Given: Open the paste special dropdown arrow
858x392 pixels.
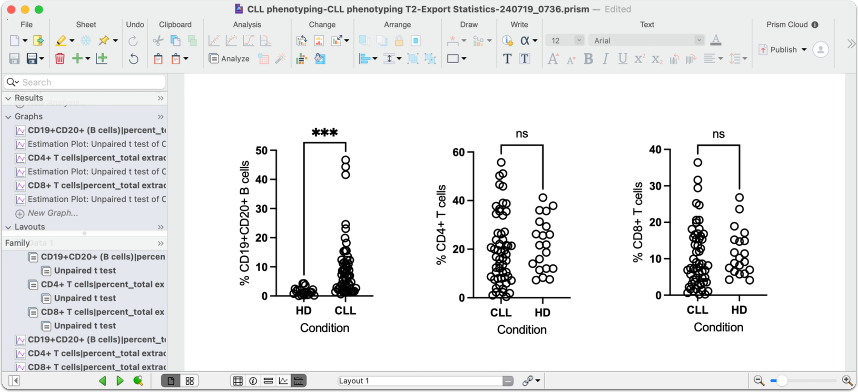Looking at the screenshot, I should 185,59.
